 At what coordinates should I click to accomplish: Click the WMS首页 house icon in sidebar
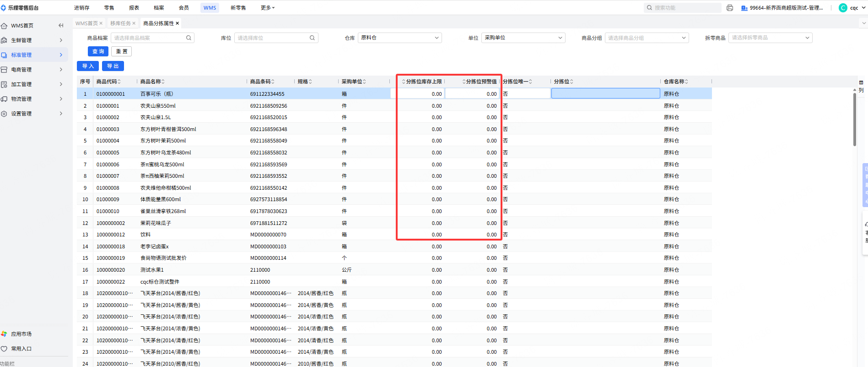[x=4, y=26]
